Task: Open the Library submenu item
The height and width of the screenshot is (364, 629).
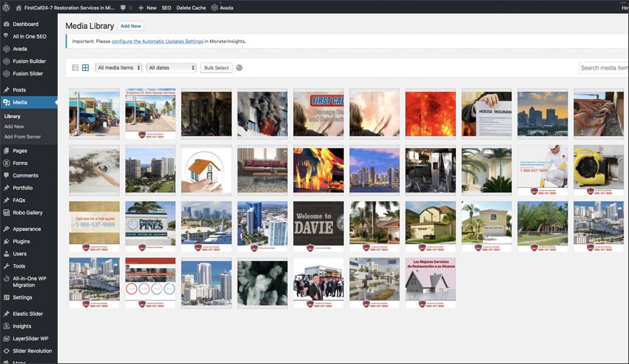Action: [x=12, y=116]
